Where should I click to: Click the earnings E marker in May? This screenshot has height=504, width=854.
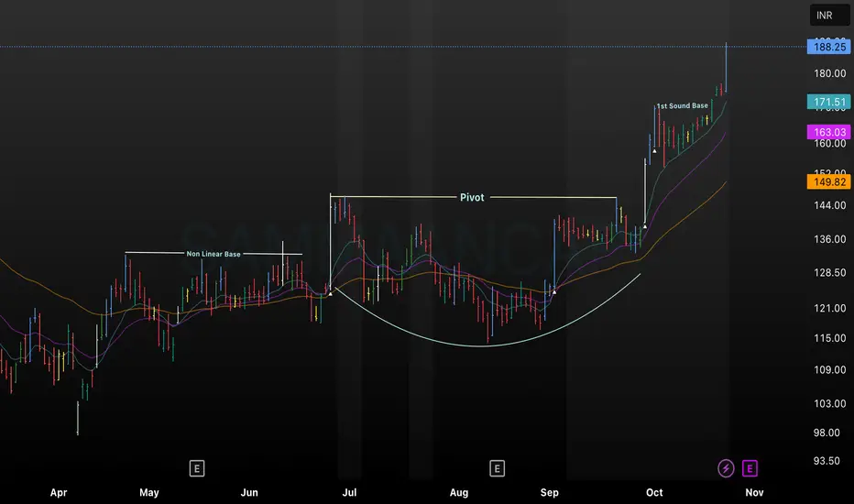[x=197, y=468]
